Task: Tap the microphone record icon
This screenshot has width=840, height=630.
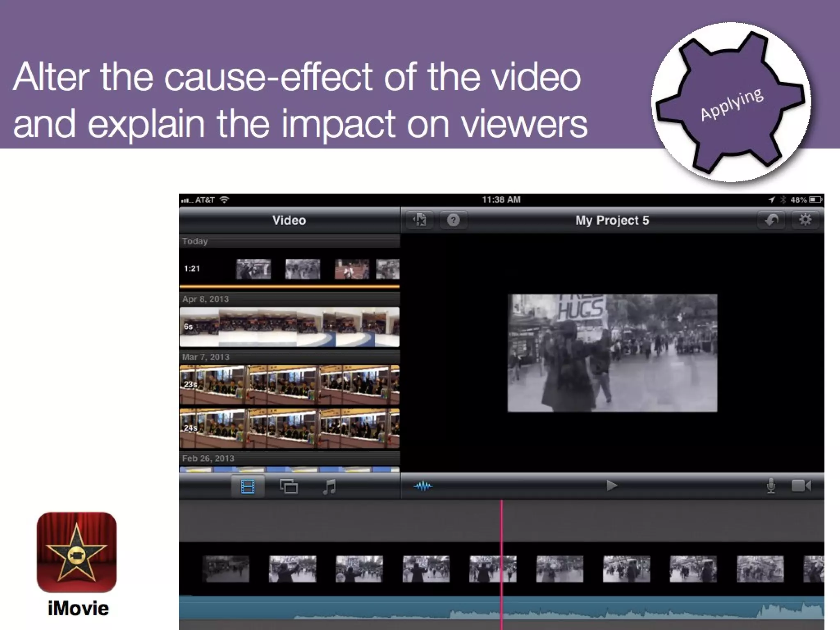Action: pos(771,486)
